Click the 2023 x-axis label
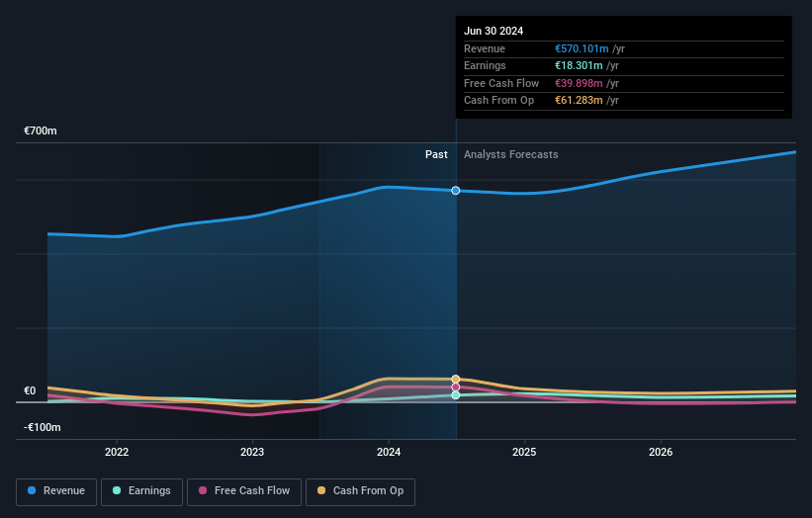Viewport: 812px width, 518px height. tap(252, 452)
